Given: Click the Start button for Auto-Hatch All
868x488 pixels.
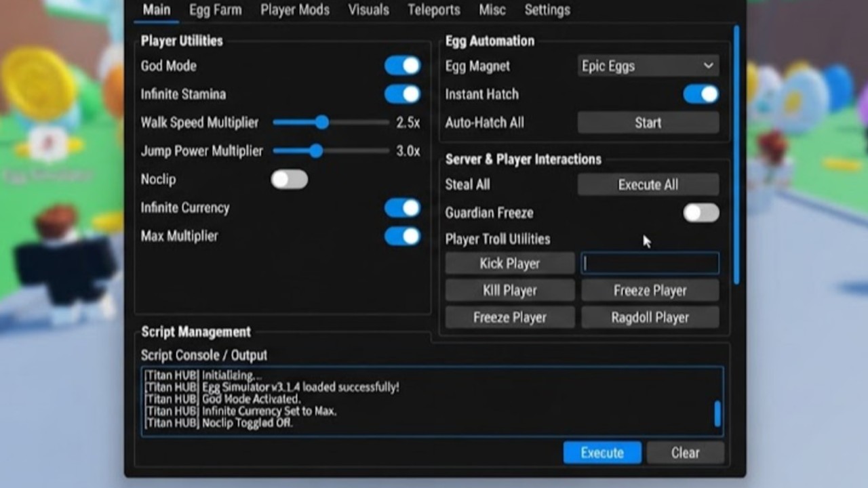Looking at the screenshot, I should (x=648, y=123).
